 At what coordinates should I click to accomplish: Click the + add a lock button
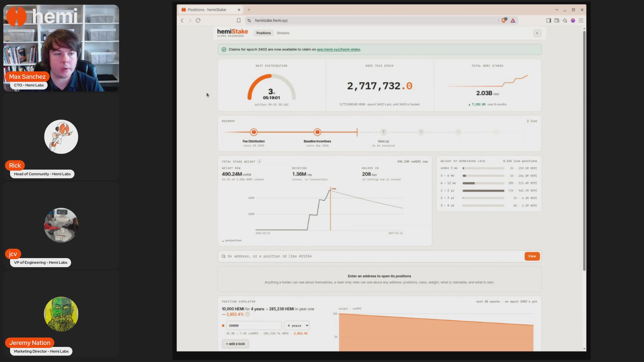235,344
